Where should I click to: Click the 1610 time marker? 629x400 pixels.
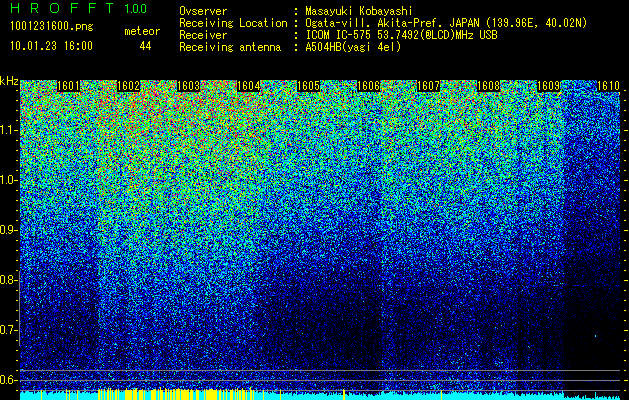point(608,86)
